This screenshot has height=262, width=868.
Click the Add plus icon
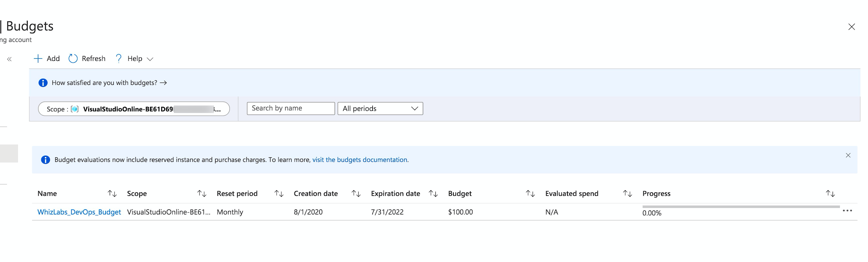tap(38, 59)
